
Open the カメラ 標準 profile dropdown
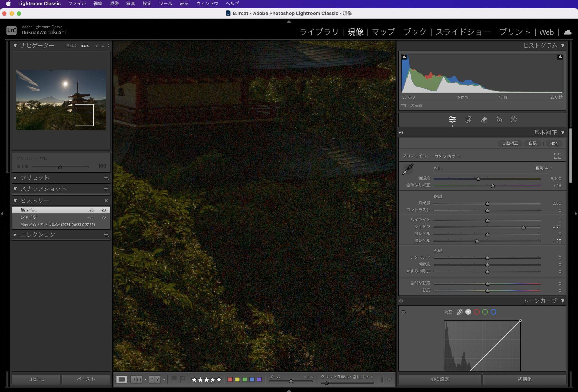pyautogui.click(x=447, y=156)
